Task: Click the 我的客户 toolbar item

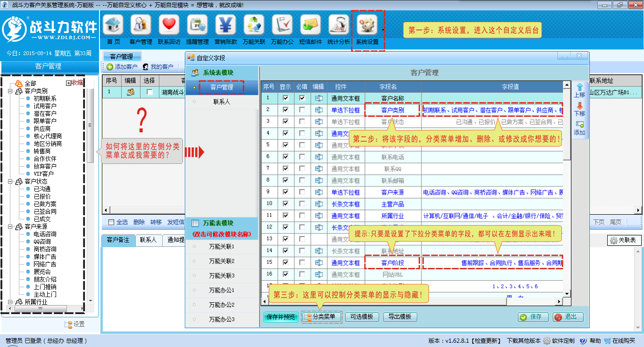Action: (x=158, y=67)
